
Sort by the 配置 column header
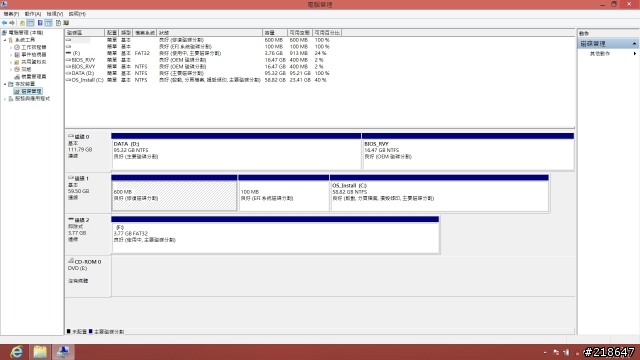click(x=112, y=33)
